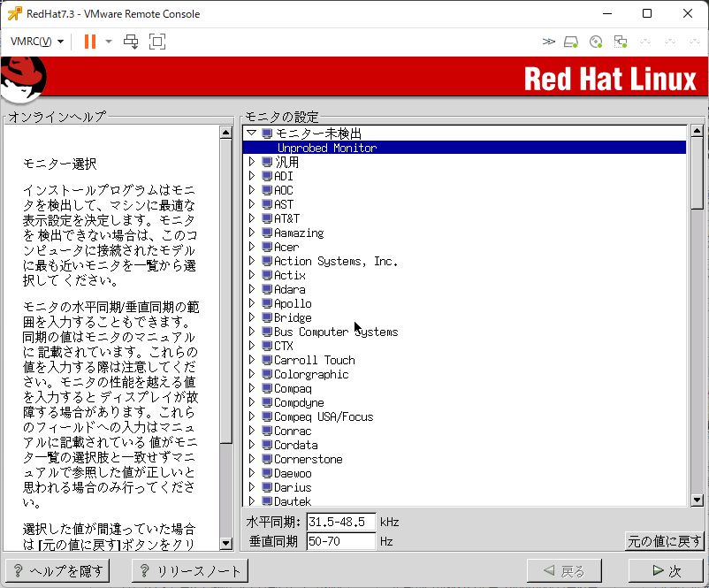
Task: Click monitor list scroll up arrow
Action: point(697,131)
